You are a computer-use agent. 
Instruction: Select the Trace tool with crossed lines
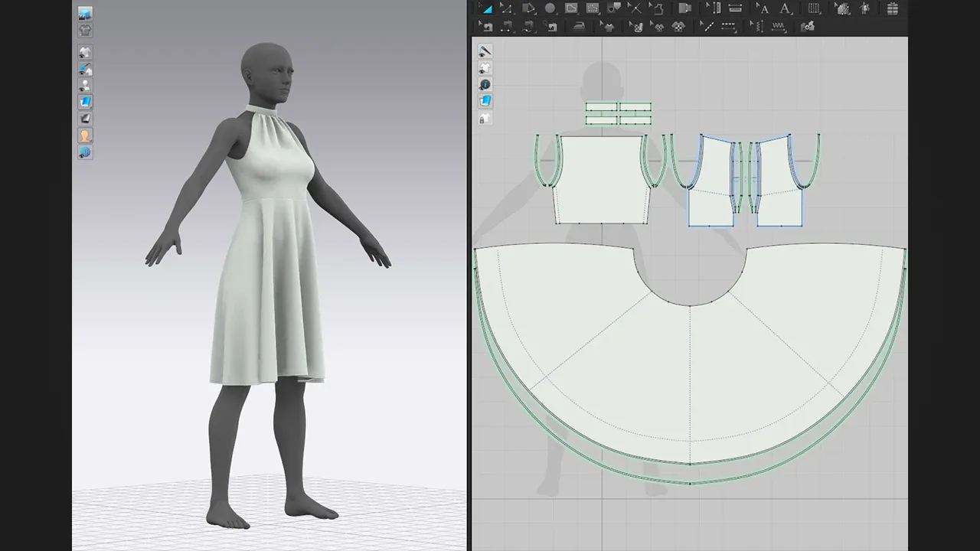635,8
